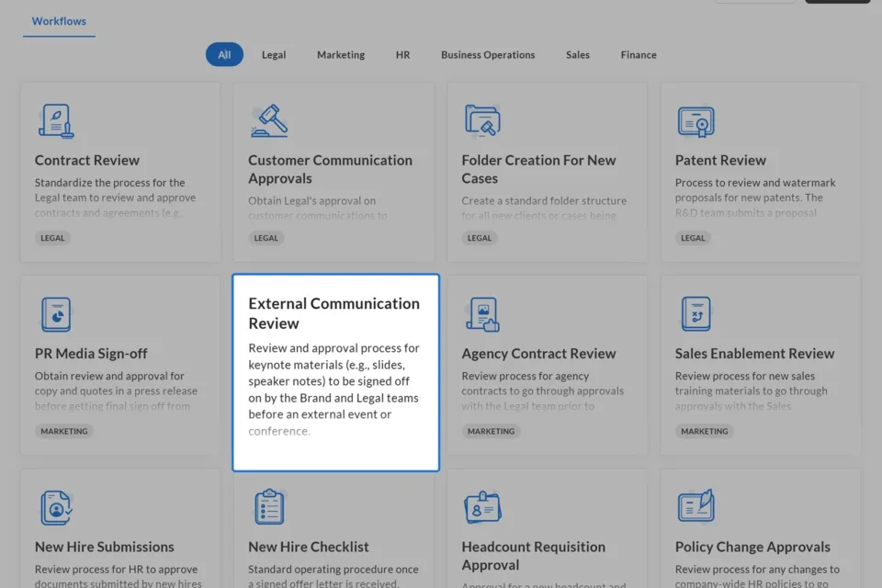Filter workflows by Sales category

[578, 55]
